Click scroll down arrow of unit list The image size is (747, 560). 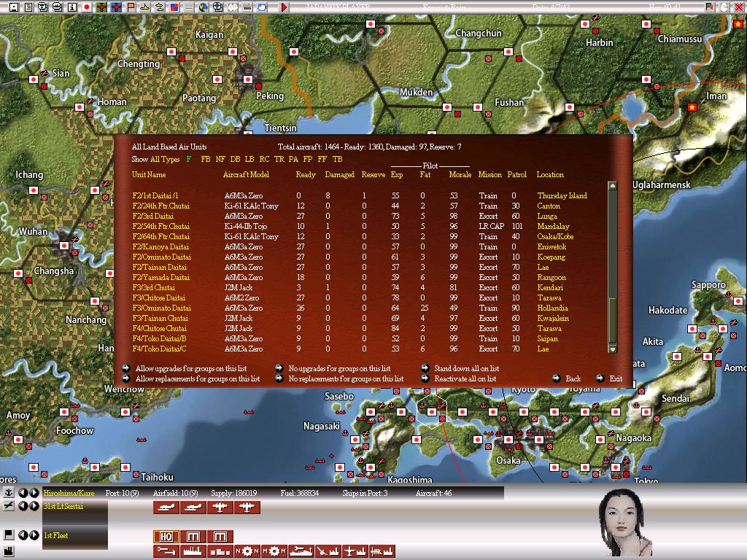click(613, 349)
